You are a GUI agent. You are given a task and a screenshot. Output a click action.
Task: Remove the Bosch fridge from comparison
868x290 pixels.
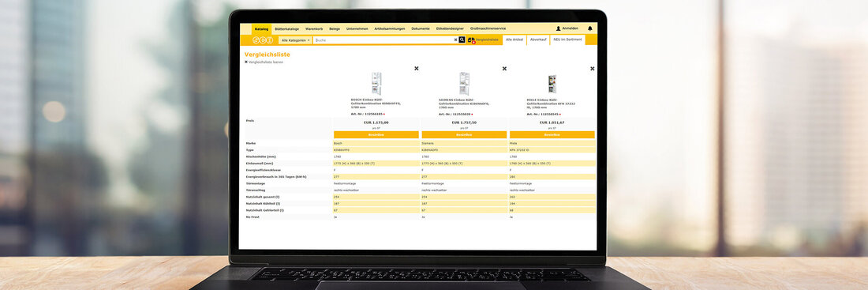pyautogui.click(x=417, y=68)
